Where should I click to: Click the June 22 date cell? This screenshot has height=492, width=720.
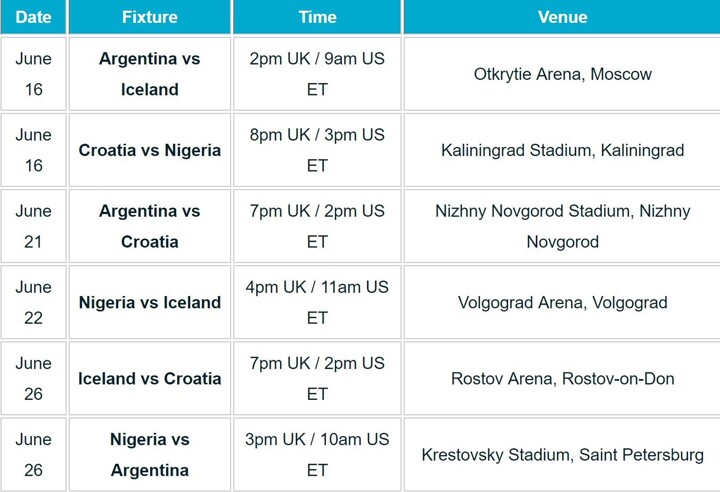click(33, 302)
